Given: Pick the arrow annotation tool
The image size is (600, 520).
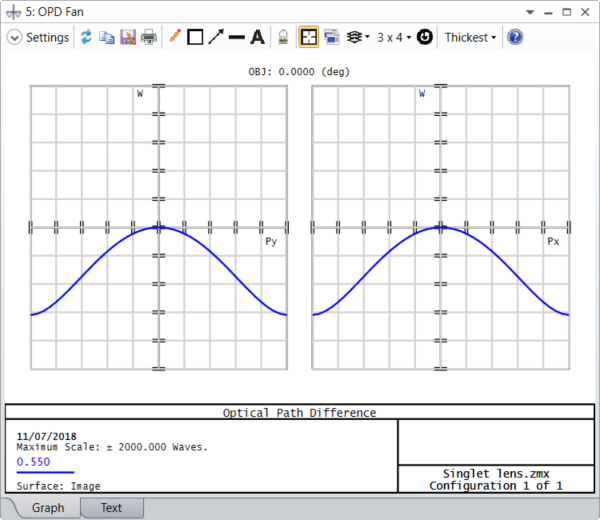Looking at the screenshot, I should (216, 37).
